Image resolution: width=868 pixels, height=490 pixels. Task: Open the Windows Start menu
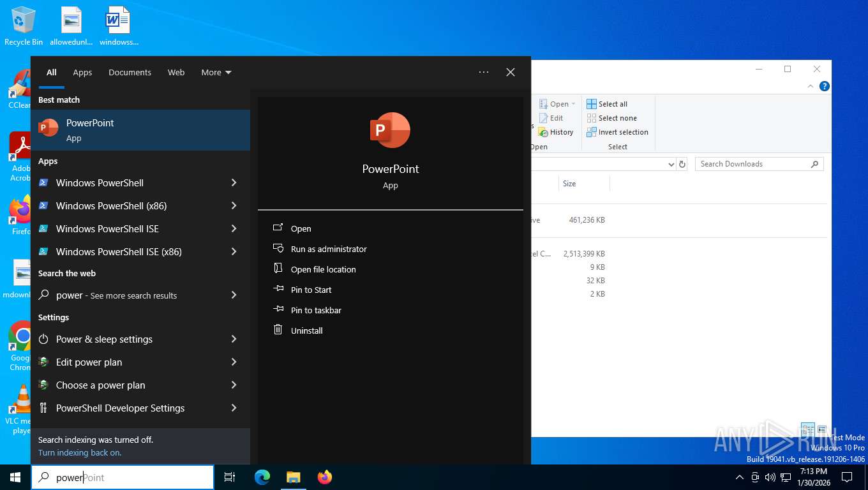click(15, 477)
